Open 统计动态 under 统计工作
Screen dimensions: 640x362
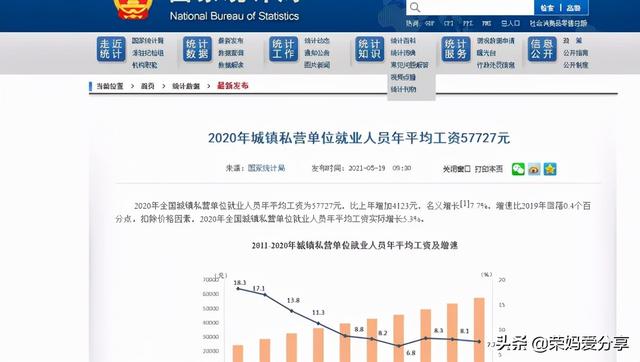pyautogui.click(x=317, y=41)
